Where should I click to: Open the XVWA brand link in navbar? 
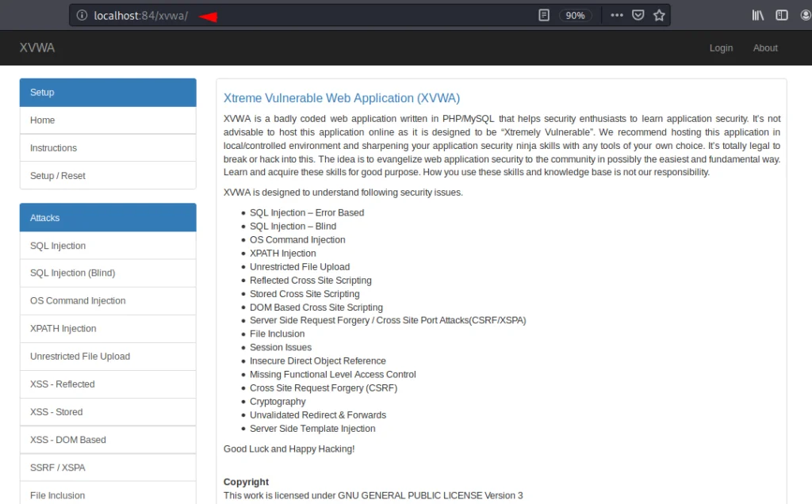(x=36, y=48)
